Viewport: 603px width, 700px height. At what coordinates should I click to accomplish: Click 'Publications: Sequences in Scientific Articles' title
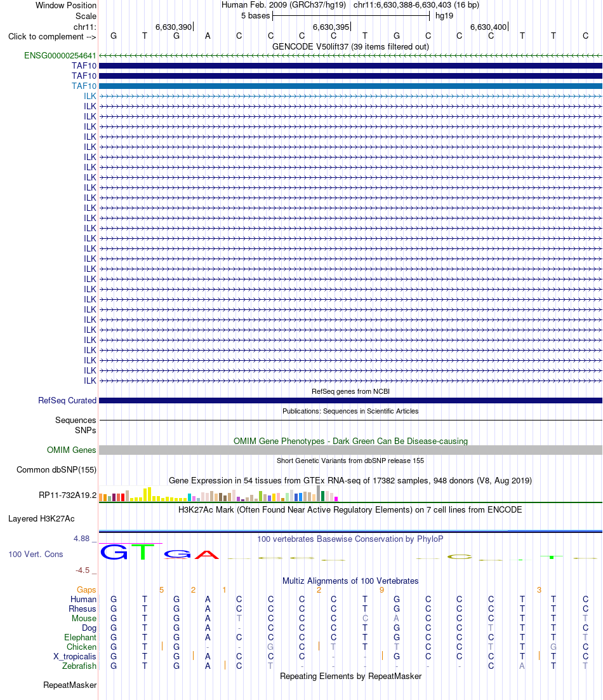click(350, 411)
